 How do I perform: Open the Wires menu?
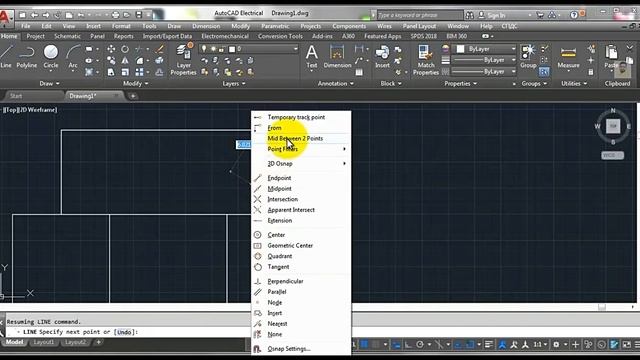coord(384,26)
